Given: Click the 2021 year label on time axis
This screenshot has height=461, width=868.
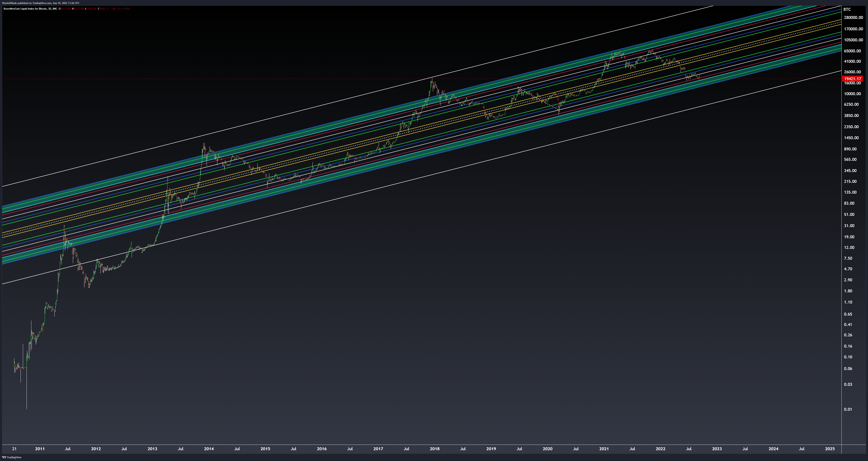Looking at the screenshot, I should [604, 449].
